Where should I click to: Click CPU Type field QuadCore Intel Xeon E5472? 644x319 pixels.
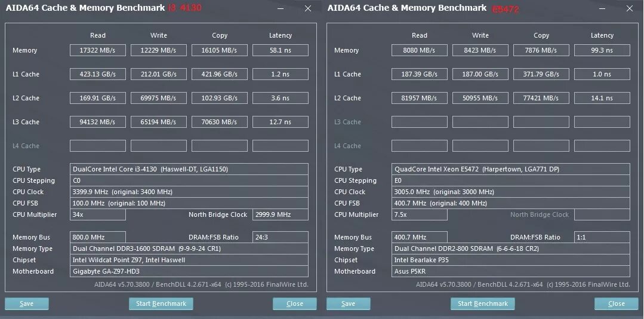(x=510, y=169)
